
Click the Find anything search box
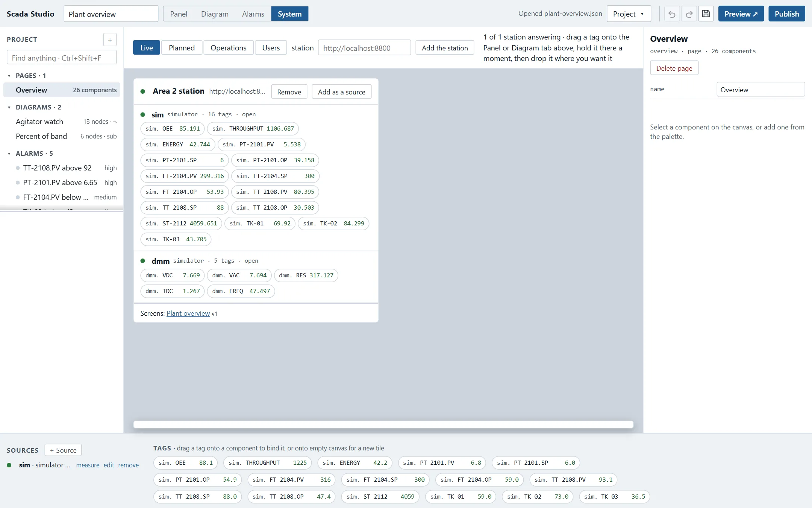[62, 58]
